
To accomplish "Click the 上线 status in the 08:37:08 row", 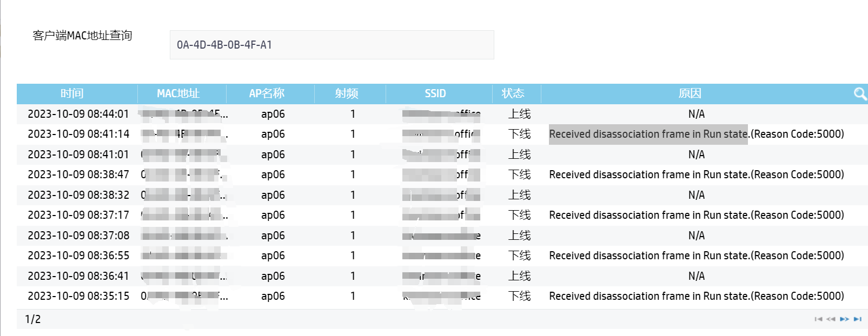I will [x=519, y=236].
